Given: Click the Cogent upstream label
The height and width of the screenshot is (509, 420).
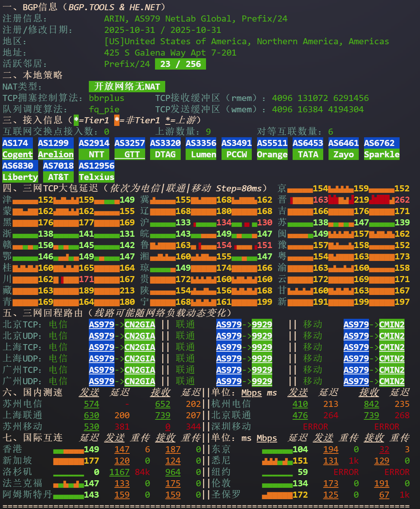Looking at the screenshot, I should point(17,154).
